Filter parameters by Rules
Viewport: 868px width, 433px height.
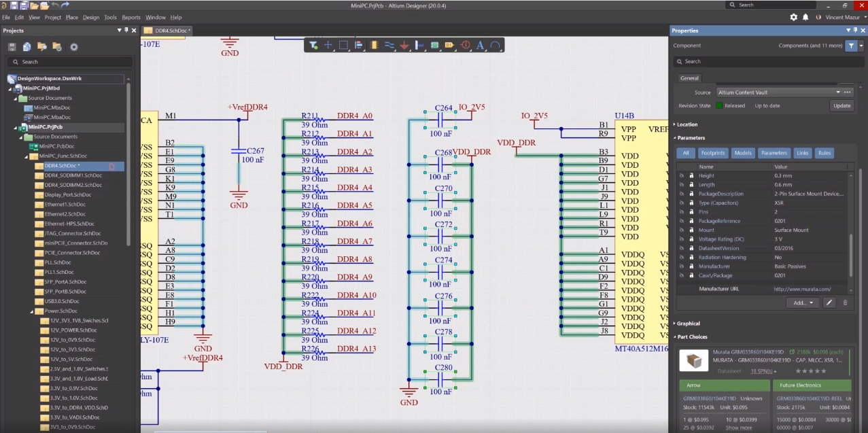click(824, 153)
